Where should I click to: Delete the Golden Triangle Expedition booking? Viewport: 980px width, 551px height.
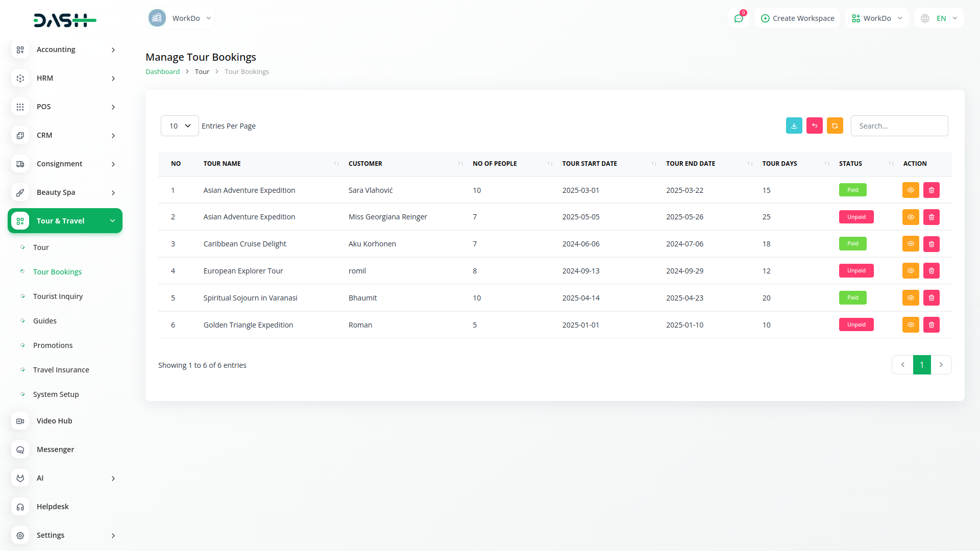(931, 325)
